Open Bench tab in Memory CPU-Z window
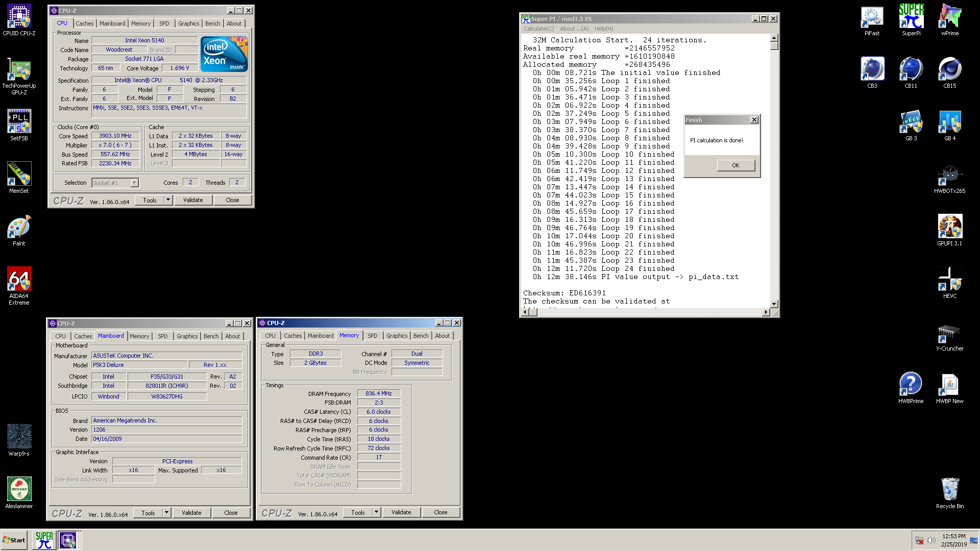This screenshot has width=980, height=551. pyautogui.click(x=421, y=336)
